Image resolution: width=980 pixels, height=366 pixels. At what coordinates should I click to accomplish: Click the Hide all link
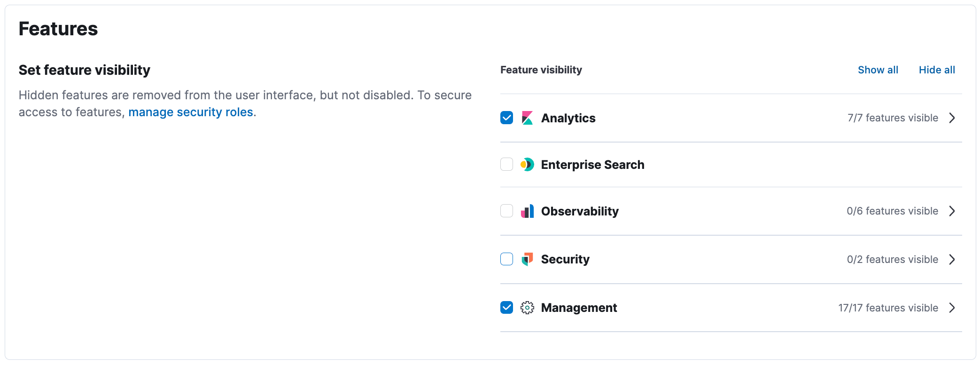click(937, 70)
